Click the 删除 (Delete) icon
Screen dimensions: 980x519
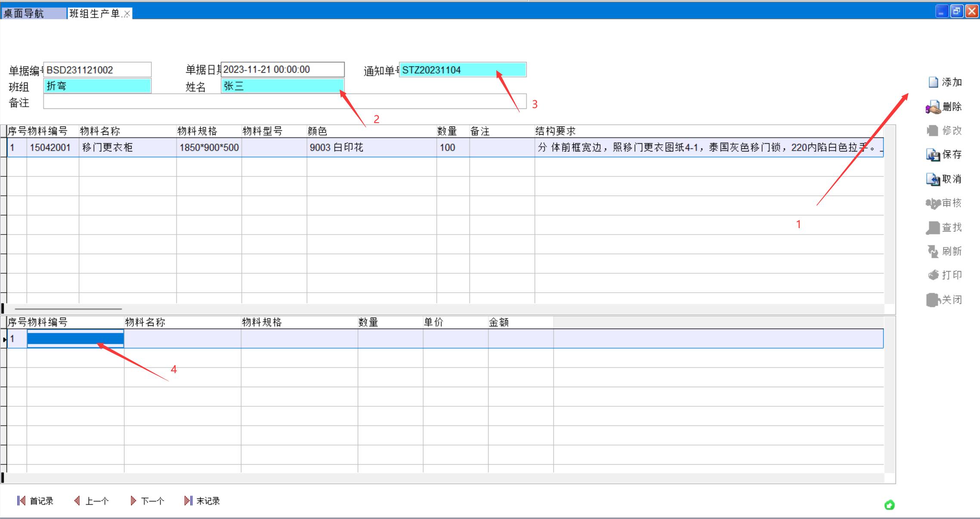[933, 107]
